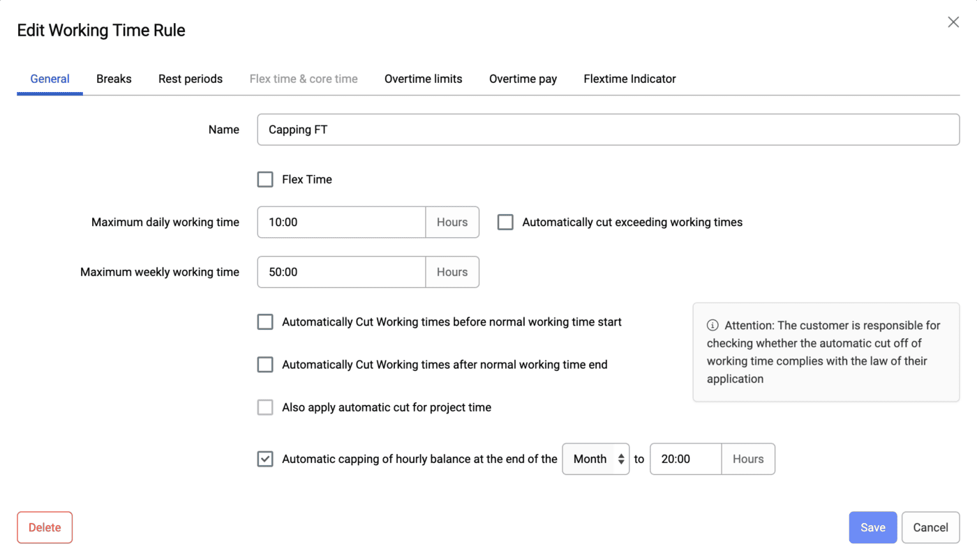Open the Flextime Indicator tab
977x560 pixels.
point(629,79)
